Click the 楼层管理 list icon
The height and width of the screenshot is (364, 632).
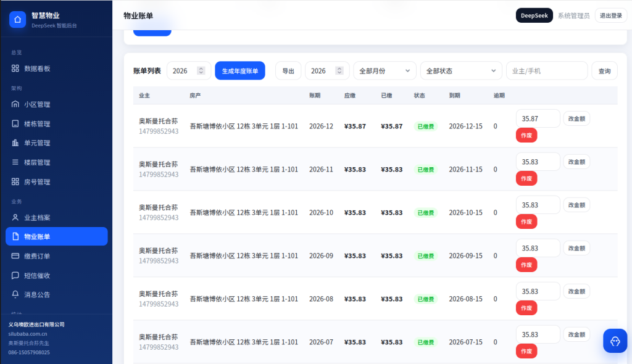[x=15, y=162]
